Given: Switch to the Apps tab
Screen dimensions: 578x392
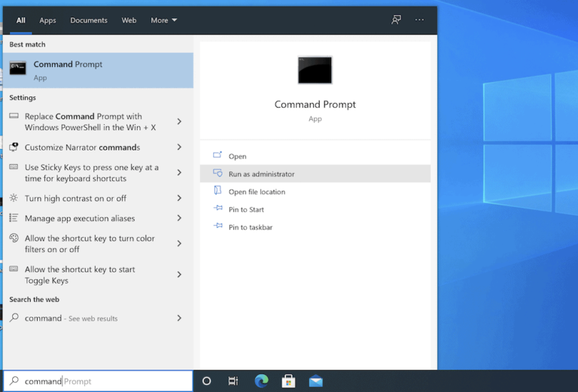Looking at the screenshot, I should pyautogui.click(x=47, y=20).
